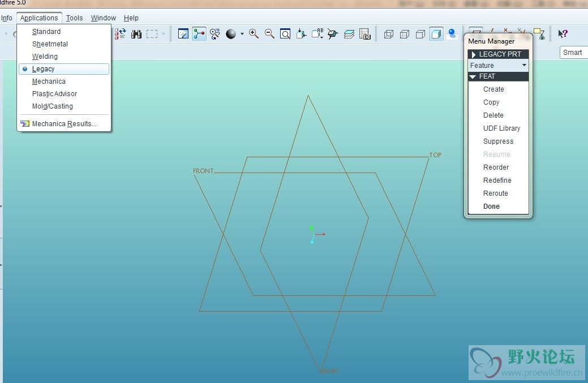
Task: Click the Repaint screen icon
Action: coord(183,34)
